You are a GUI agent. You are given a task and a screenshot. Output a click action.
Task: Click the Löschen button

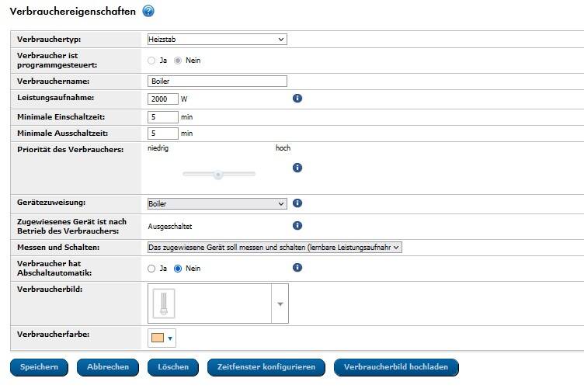(x=173, y=367)
